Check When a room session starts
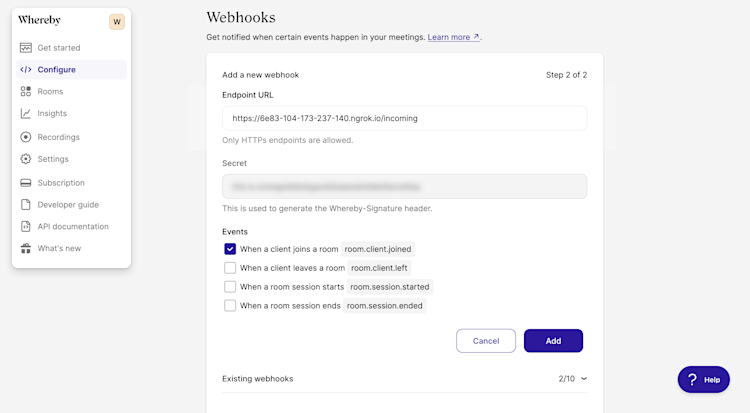The height and width of the screenshot is (413, 750). [x=230, y=287]
